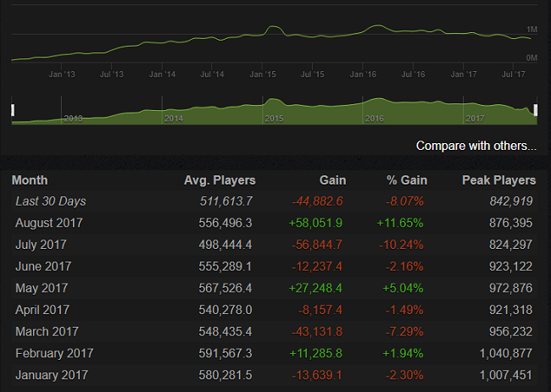Grab the left range slider handle
Image resolution: width=551 pixels, height=392 pixels.
click(x=13, y=110)
